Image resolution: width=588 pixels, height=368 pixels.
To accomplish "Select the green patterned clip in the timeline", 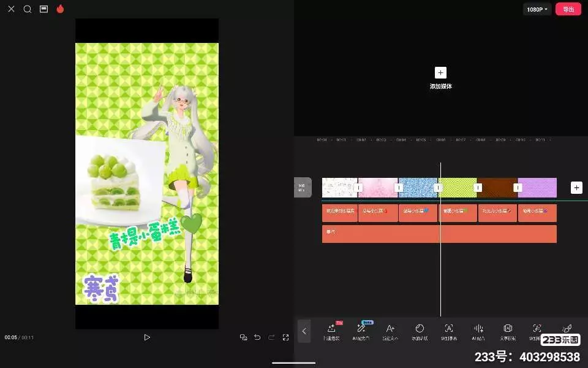I will 458,188.
